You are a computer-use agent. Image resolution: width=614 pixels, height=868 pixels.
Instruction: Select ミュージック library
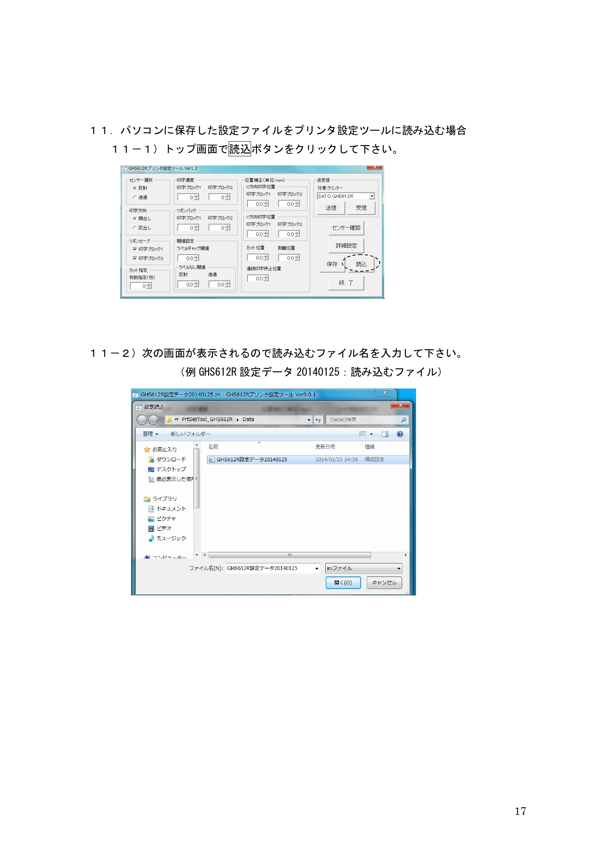pyautogui.click(x=167, y=538)
